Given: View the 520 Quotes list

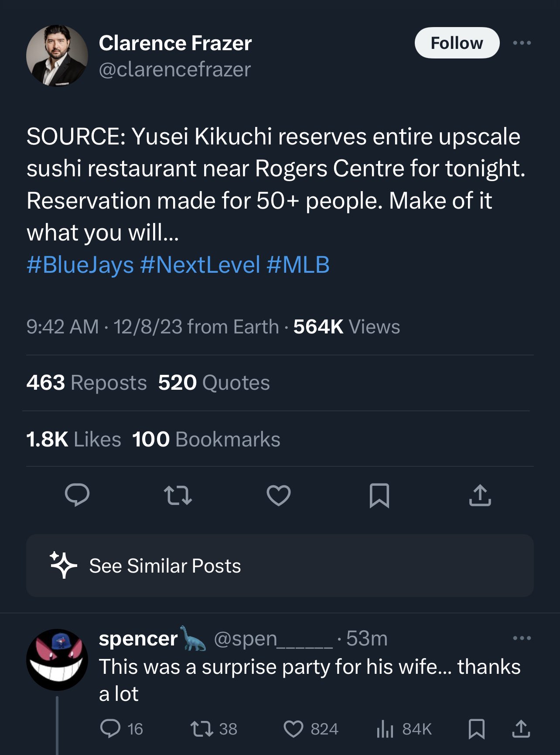Looking at the screenshot, I should pos(214,383).
